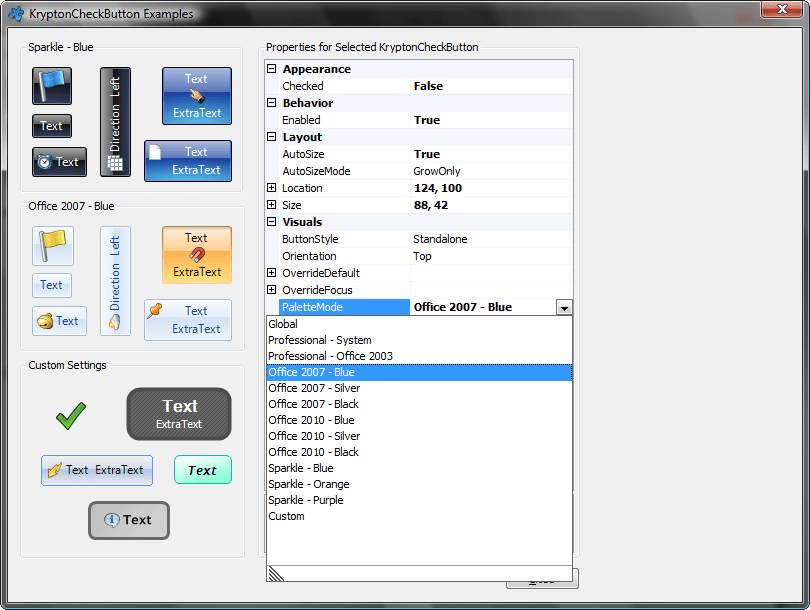810x610 pixels.
Task: Click the info icon Text button
Action: coord(129,520)
